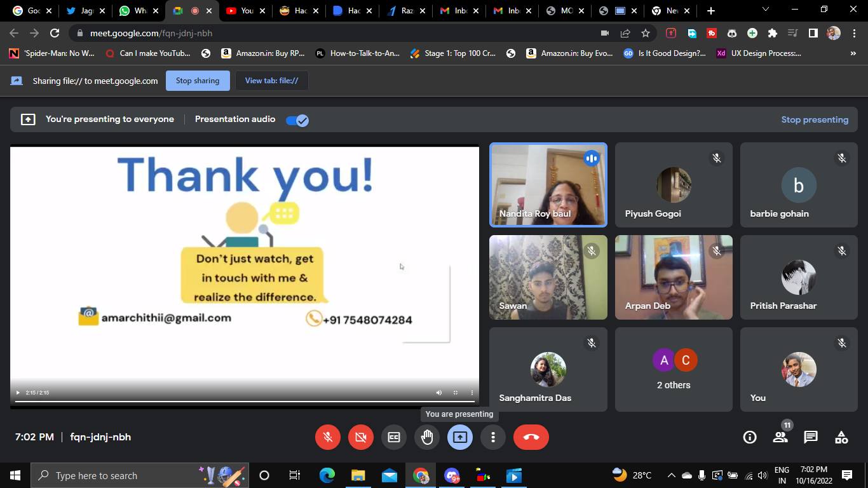Screen dimensions: 868x488
Task: Click the Stop presenting link
Action: [x=815, y=119]
